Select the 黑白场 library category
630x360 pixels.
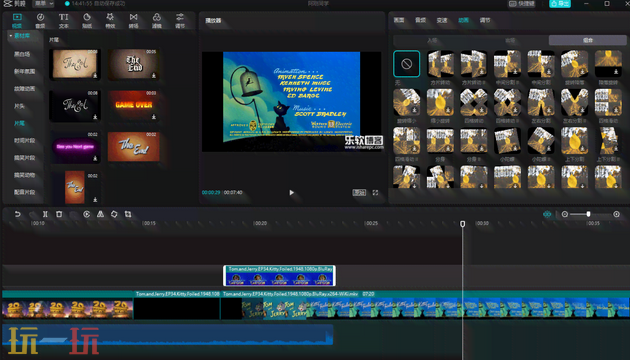[22, 54]
